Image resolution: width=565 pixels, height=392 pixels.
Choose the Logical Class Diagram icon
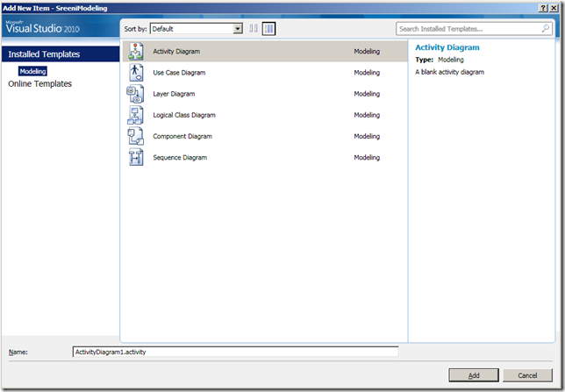pos(135,115)
